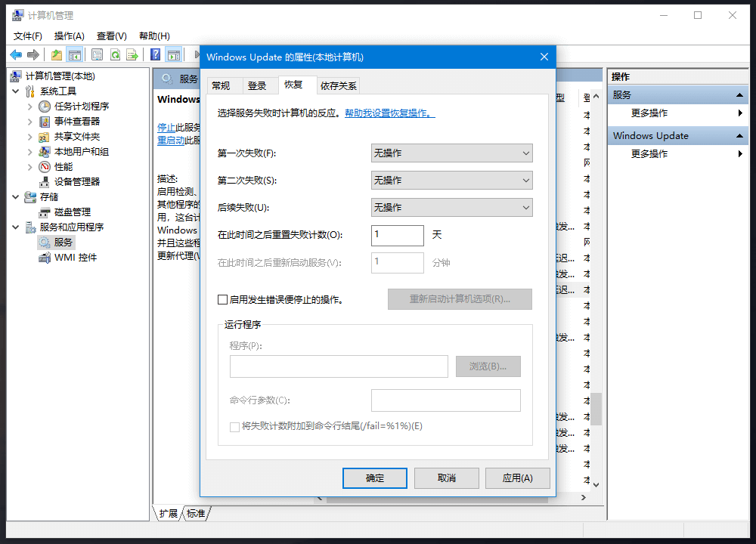
Task: Open the 帮助(H) menu
Action: point(154,36)
